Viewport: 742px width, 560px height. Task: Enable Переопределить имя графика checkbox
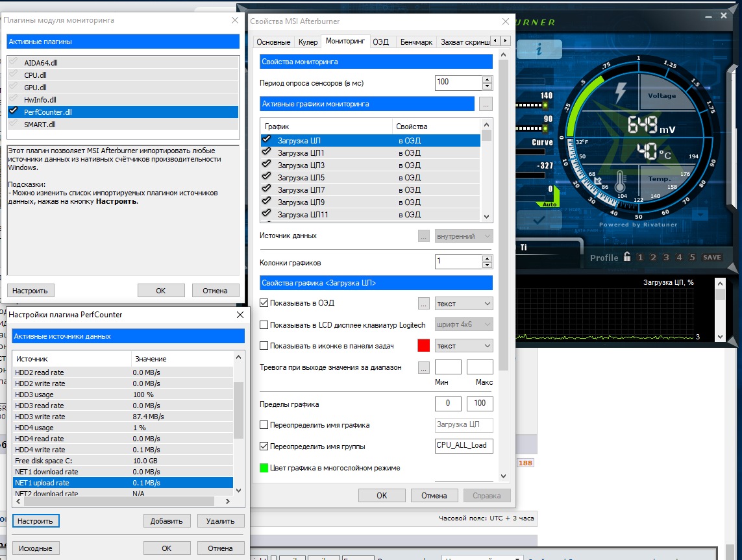pos(264,425)
